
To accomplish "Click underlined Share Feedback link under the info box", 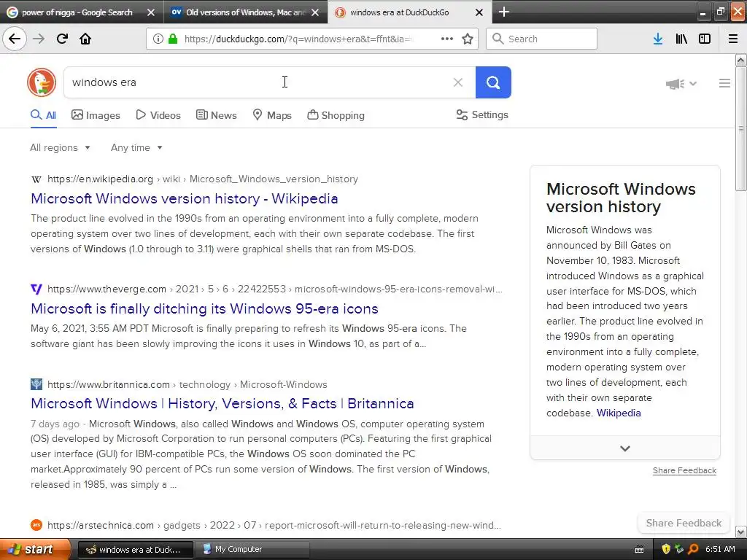I will click(684, 470).
